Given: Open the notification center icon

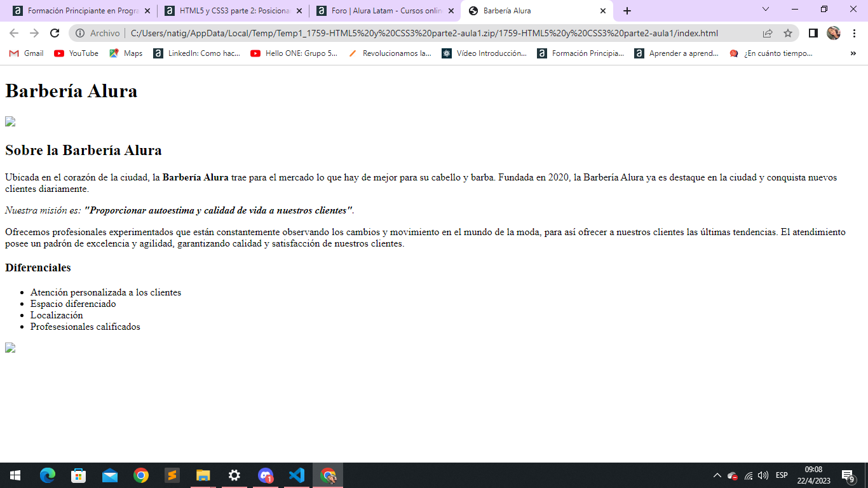Looking at the screenshot, I should (x=848, y=475).
